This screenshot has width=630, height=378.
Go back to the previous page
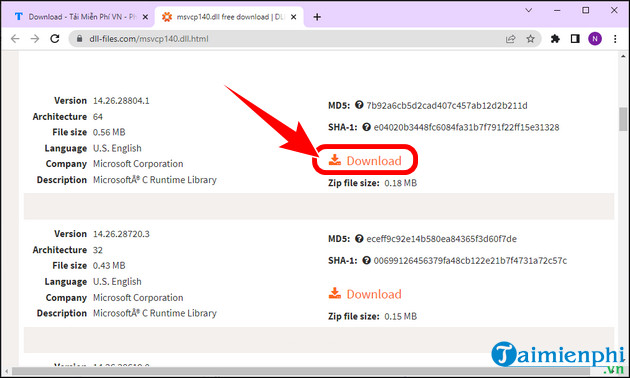pos(15,39)
